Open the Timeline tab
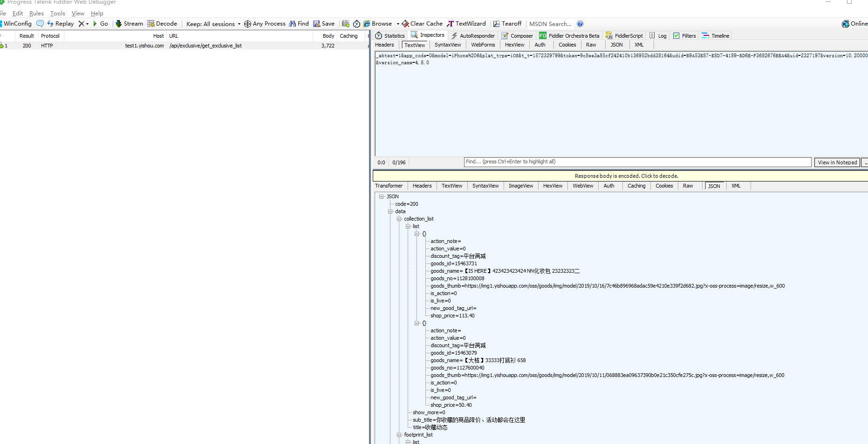The height and width of the screenshot is (444, 868). point(716,36)
